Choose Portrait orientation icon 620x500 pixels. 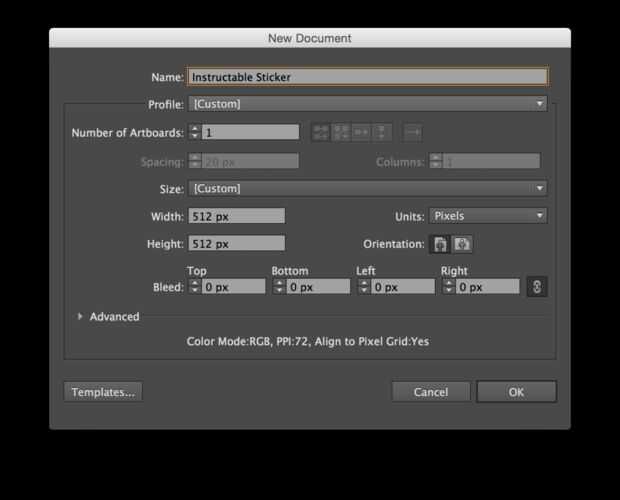[x=440, y=244]
